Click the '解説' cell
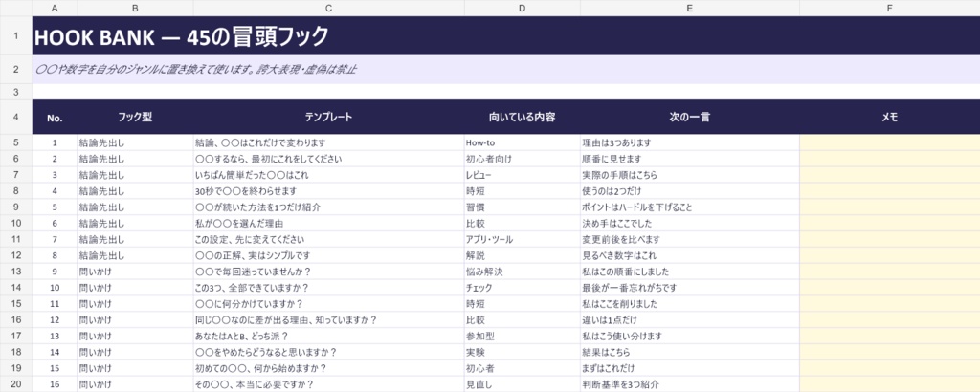The height and width of the screenshot is (392, 980). 522,255
